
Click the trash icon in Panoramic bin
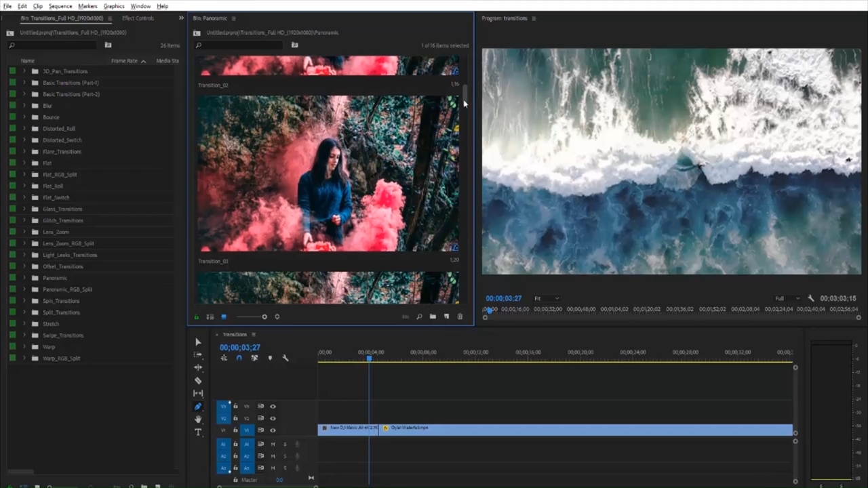point(460,317)
